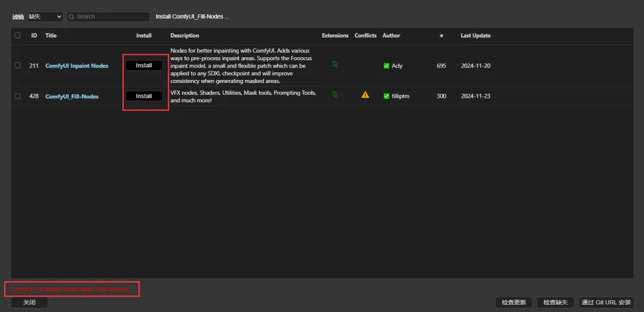Screen dimensions: 644x312
Task: Click the conflict warning icon for ComfyUI_Fill-Nodes
Action: [x=365, y=95]
